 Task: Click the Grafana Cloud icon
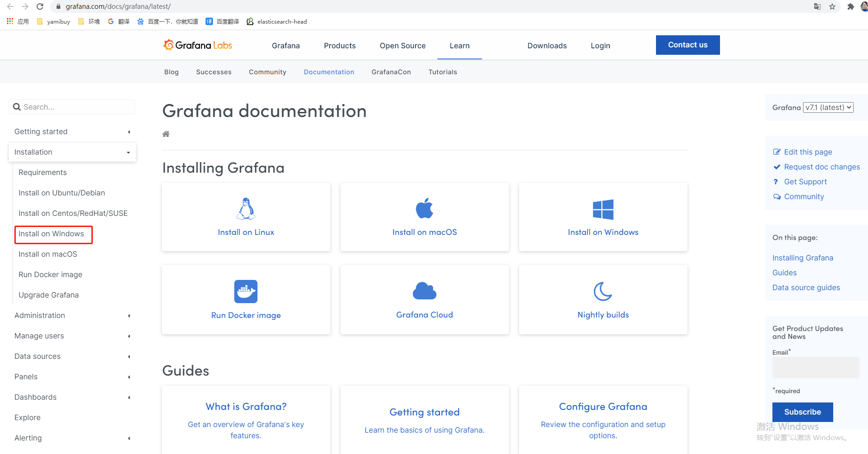[424, 291]
